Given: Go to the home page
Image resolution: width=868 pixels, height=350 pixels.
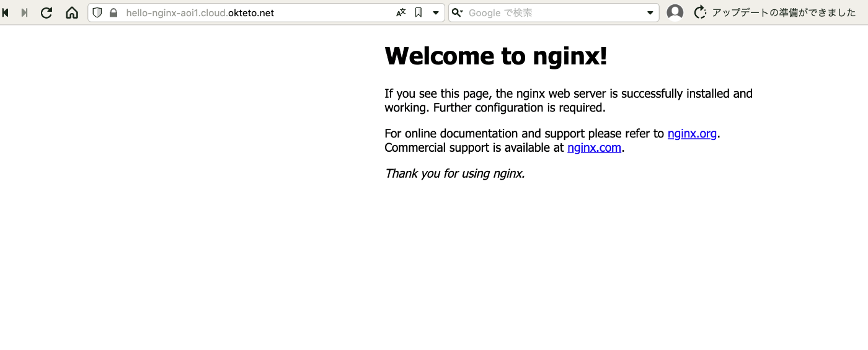Looking at the screenshot, I should [72, 12].
